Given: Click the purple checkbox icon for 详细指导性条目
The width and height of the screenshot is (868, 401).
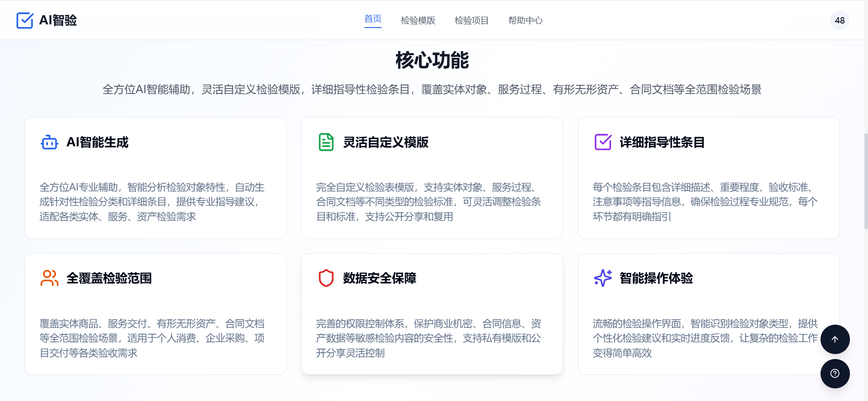Looking at the screenshot, I should pyautogui.click(x=603, y=142).
